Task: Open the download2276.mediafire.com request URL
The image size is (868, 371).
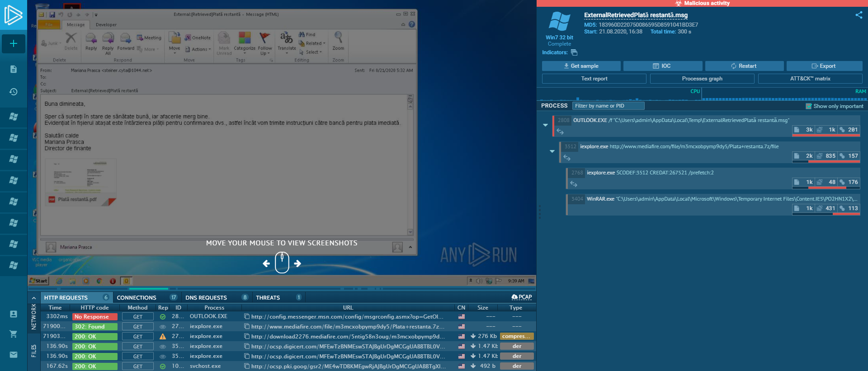Action: coord(348,336)
